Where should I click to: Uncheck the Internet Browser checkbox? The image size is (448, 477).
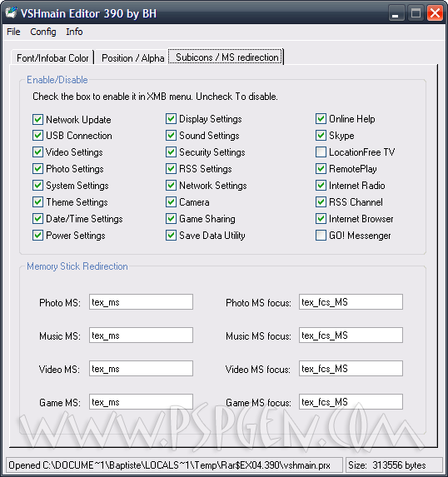pos(321,218)
